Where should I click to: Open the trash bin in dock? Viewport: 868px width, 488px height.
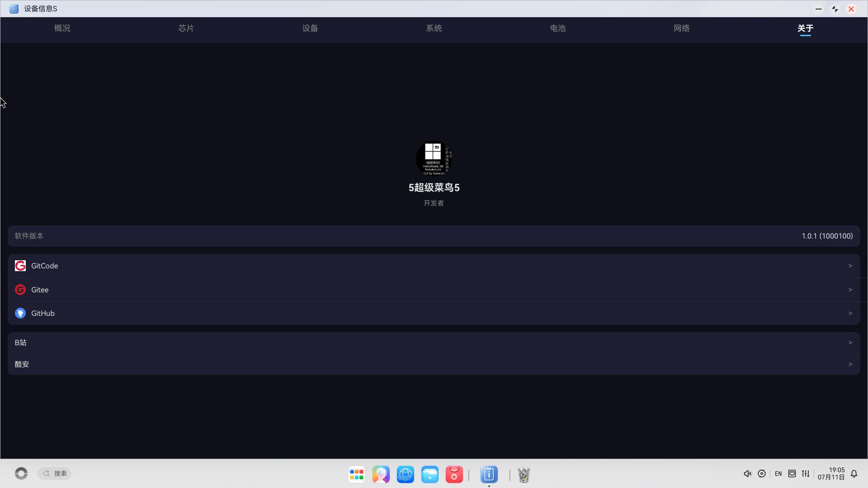(x=524, y=474)
